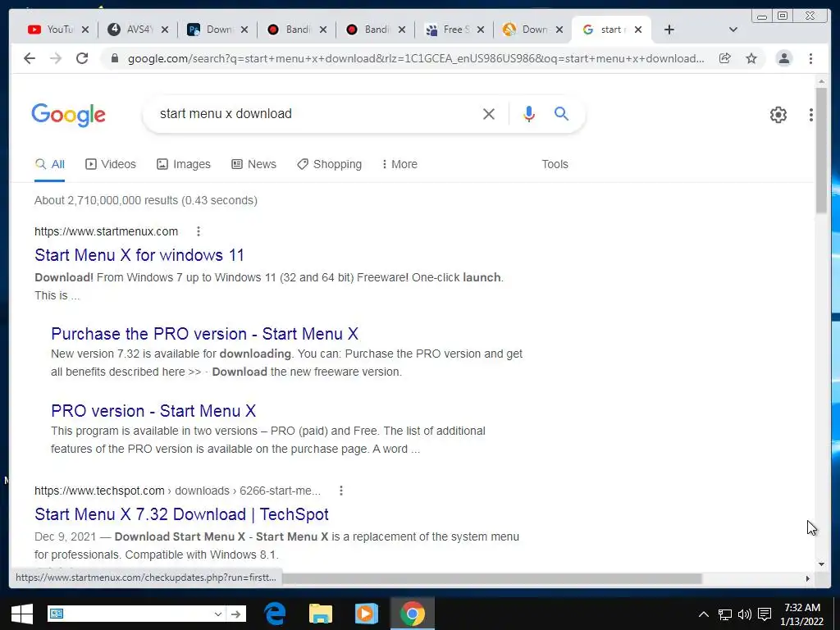Open Chrome three-dot menu

click(x=810, y=58)
